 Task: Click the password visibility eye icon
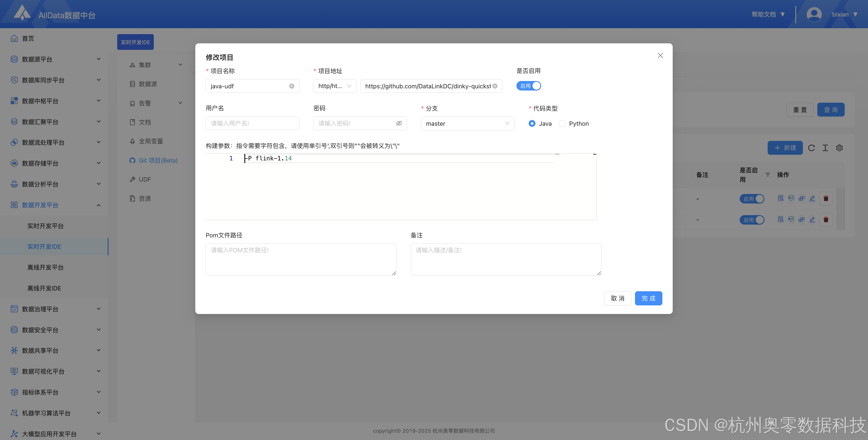pos(399,123)
